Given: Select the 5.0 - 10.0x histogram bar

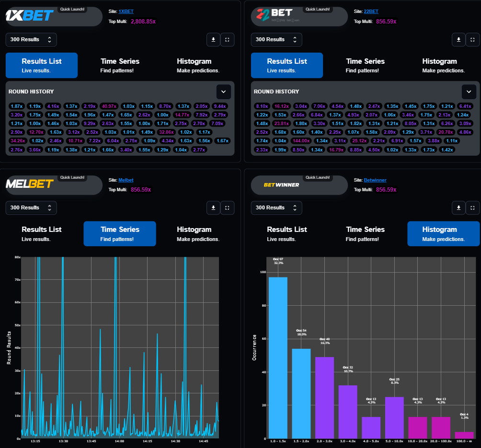Looking at the screenshot, I should [x=394, y=418].
